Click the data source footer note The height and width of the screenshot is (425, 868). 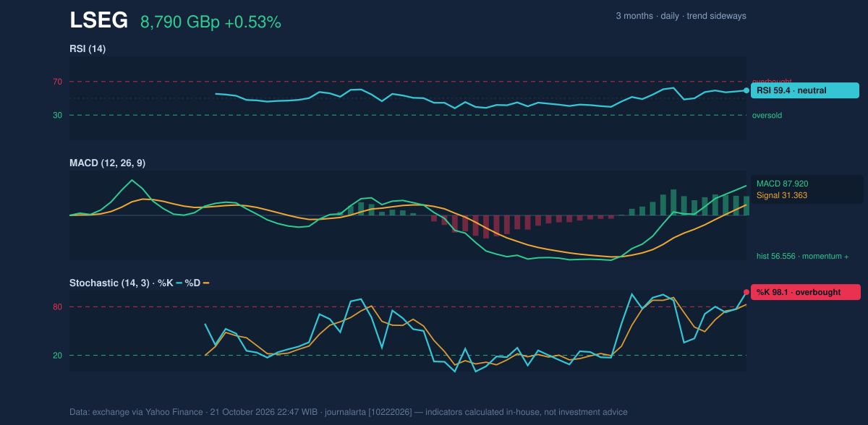[x=349, y=412]
